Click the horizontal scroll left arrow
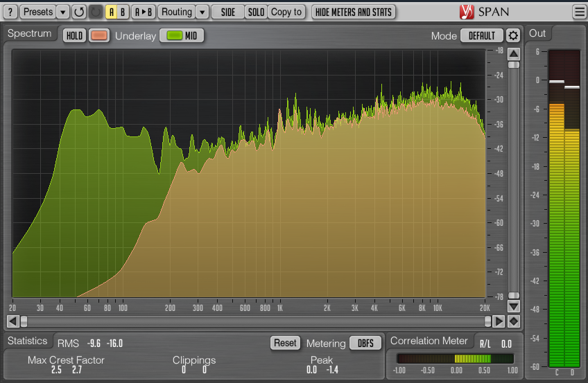 [12, 321]
